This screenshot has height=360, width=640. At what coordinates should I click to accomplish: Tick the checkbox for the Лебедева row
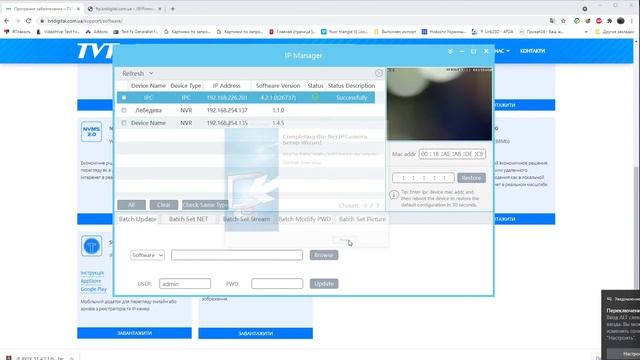pos(124,110)
